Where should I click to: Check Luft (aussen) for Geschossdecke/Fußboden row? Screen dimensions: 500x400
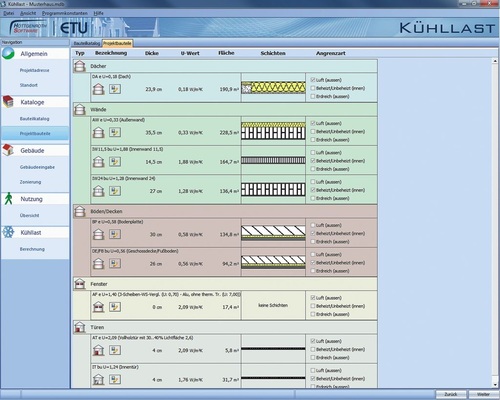click(x=313, y=255)
